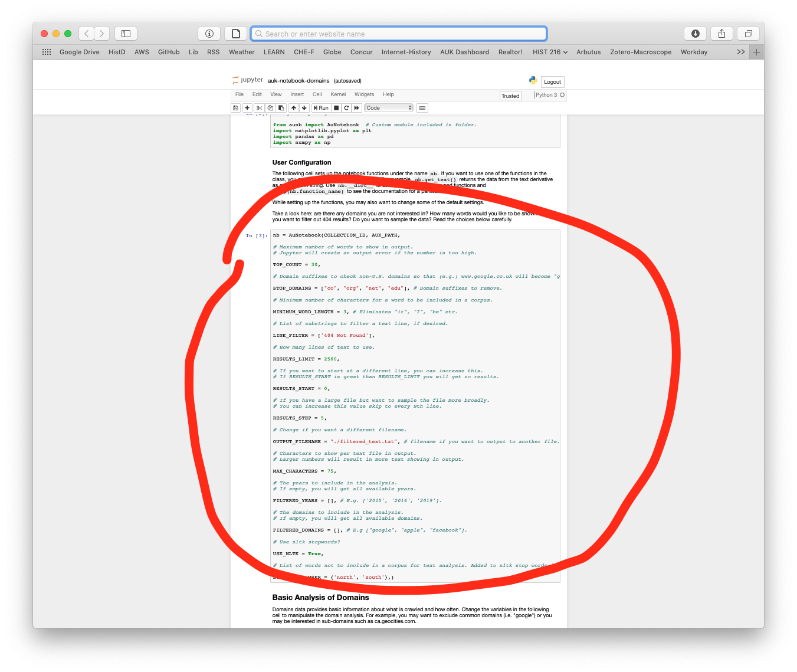Open the AWS bookmark
This screenshot has height=672, width=797.
pyautogui.click(x=142, y=52)
